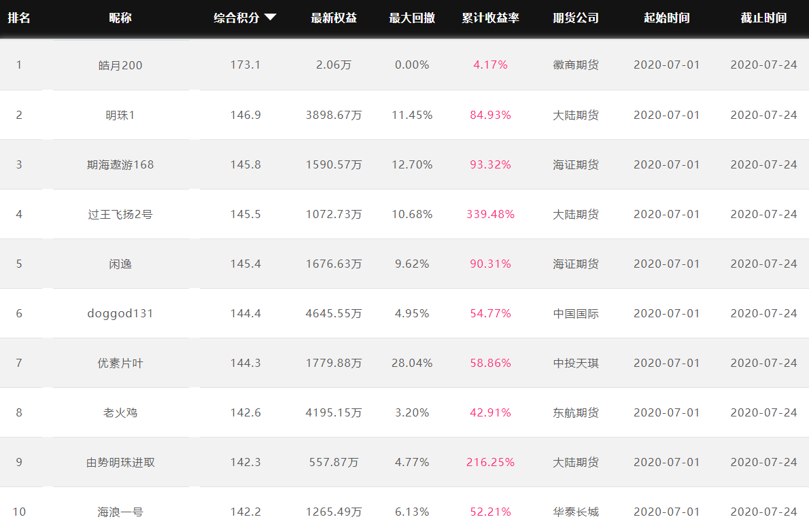
Task: Click the 最新权益 column header
Action: pos(334,18)
